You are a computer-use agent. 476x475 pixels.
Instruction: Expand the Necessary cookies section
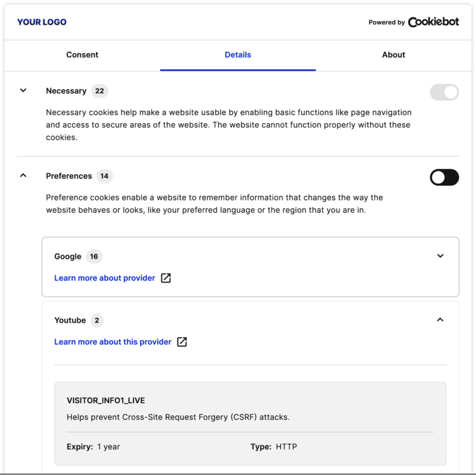[23, 90]
